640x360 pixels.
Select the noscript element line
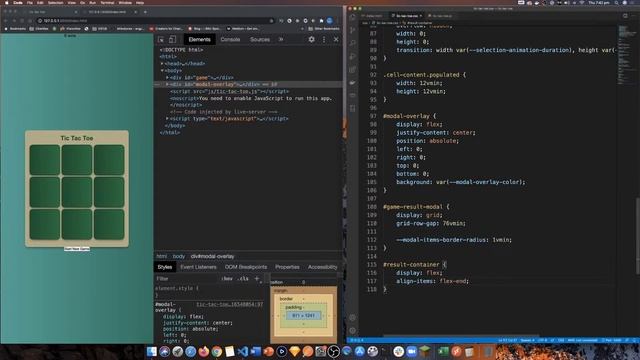(x=251, y=98)
